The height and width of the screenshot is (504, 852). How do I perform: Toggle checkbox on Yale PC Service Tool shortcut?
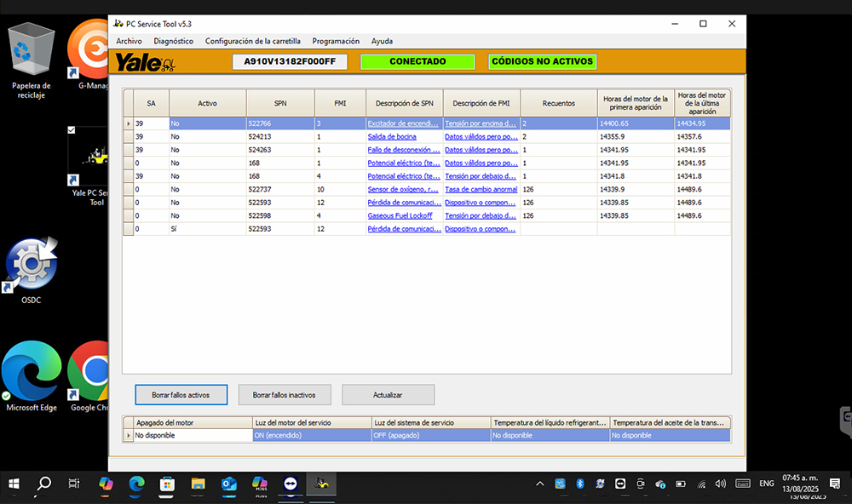[x=72, y=129]
